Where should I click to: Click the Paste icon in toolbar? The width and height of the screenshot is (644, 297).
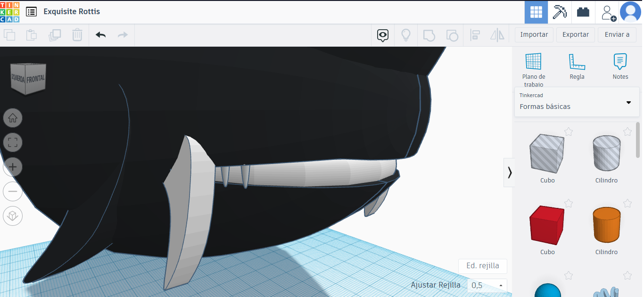[31, 35]
